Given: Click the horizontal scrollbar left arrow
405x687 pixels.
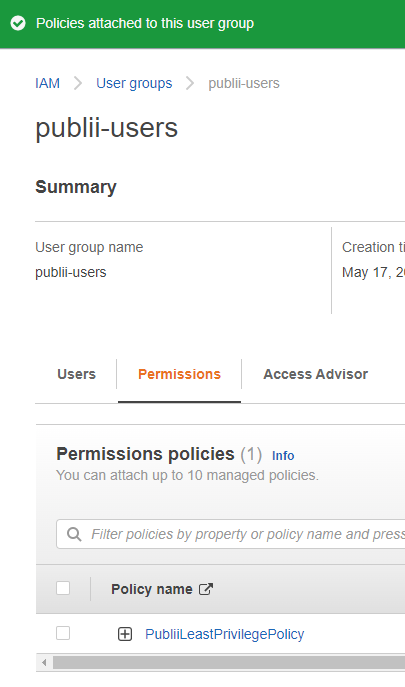Looking at the screenshot, I should tap(44, 662).
